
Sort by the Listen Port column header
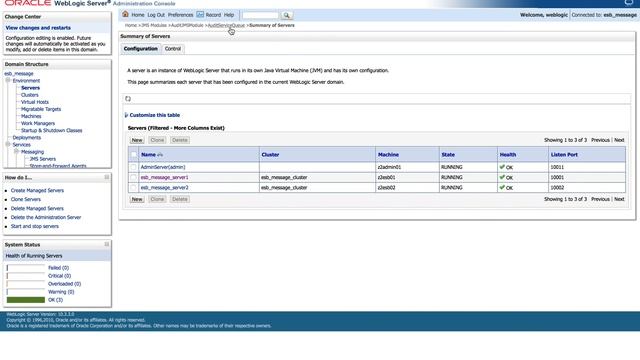click(564, 155)
